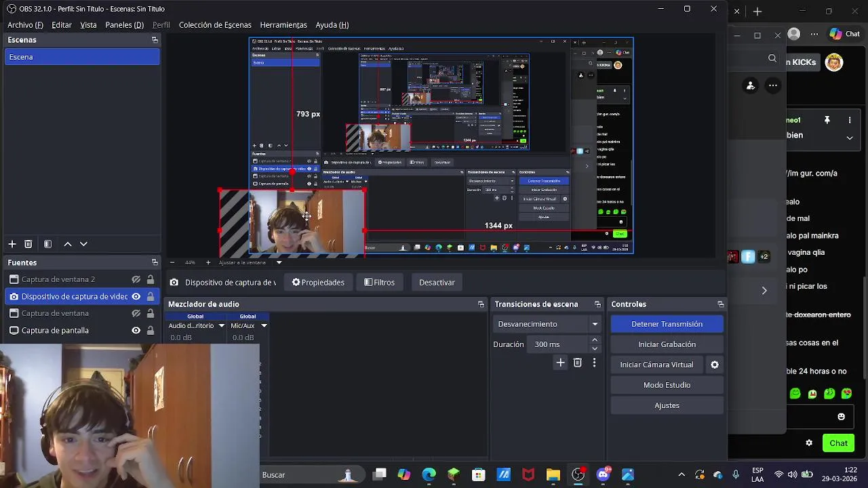Screen dimensions: 868x488
Task: Delete the selected scene with trash icon
Action: pyautogui.click(x=28, y=244)
